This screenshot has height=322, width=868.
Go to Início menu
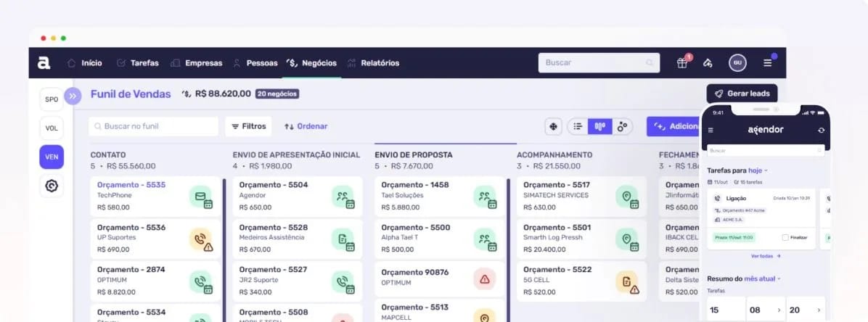click(x=85, y=63)
